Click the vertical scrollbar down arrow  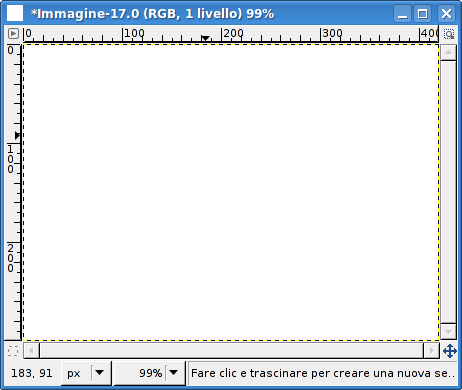[x=448, y=332]
